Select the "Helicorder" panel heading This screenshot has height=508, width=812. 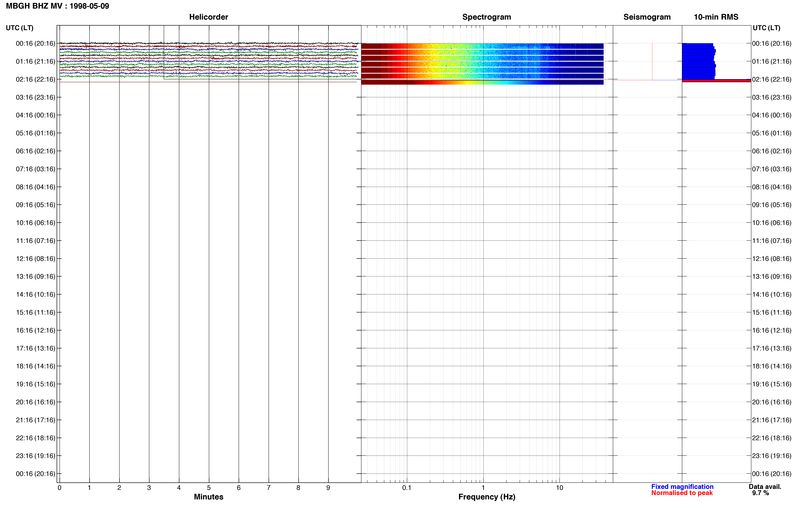click(209, 17)
